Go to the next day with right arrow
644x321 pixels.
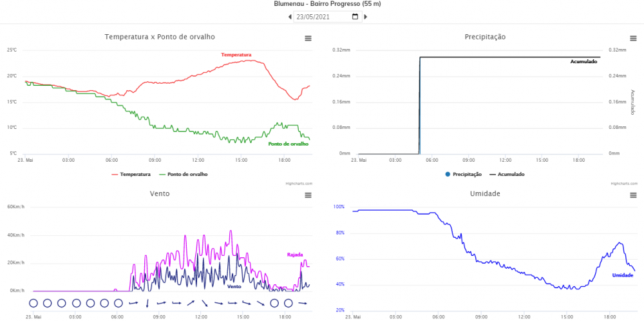(366, 17)
